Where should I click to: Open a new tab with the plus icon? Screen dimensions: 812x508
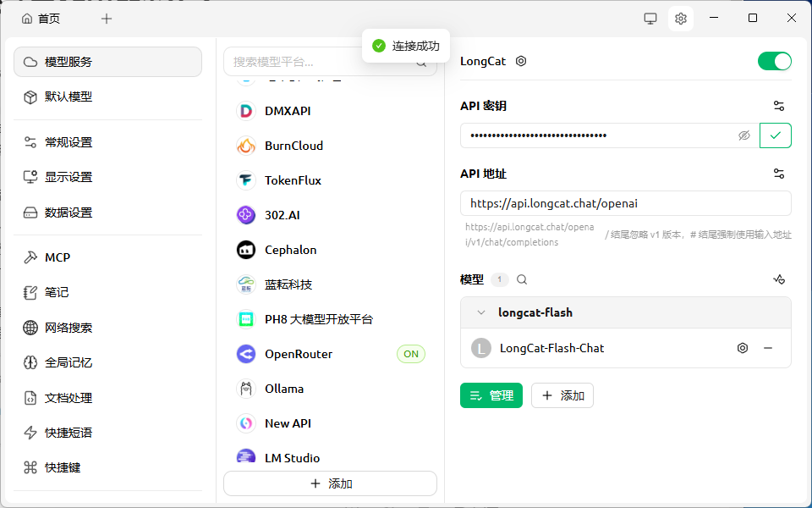point(107,19)
